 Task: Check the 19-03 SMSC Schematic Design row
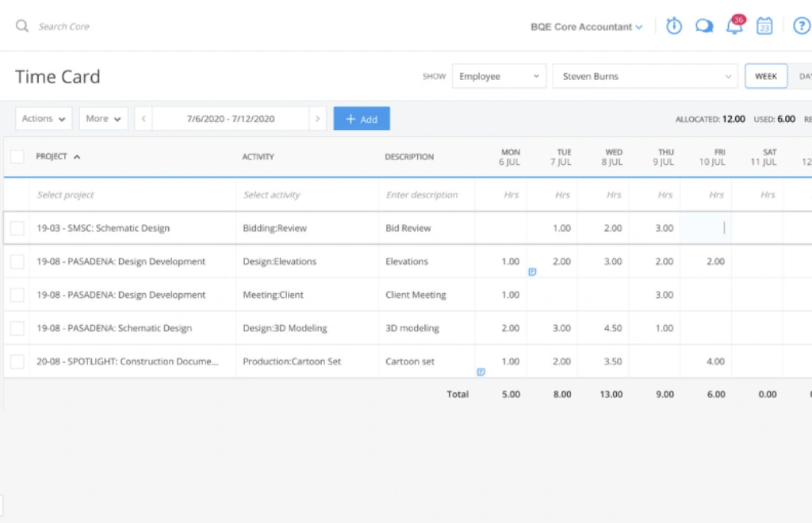tap(17, 228)
